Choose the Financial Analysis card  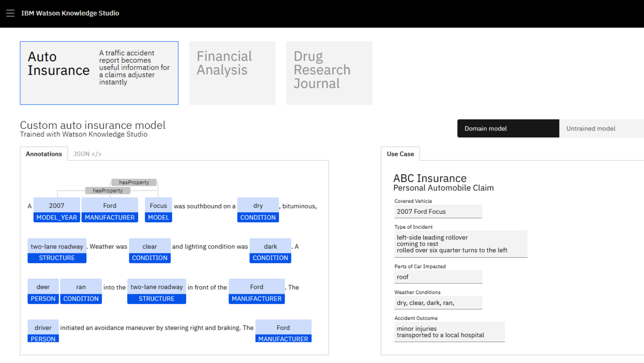(x=232, y=73)
